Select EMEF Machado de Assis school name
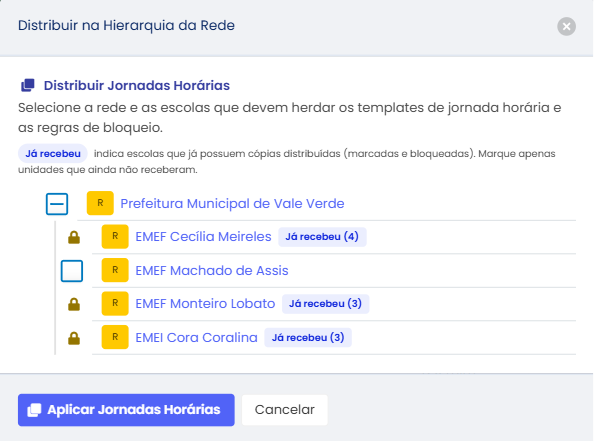The width and height of the screenshot is (594, 442). click(x=212, y=271)
